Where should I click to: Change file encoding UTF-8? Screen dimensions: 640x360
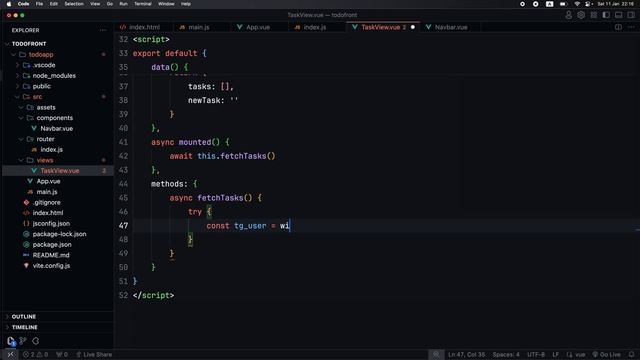[x=536, y=354]
